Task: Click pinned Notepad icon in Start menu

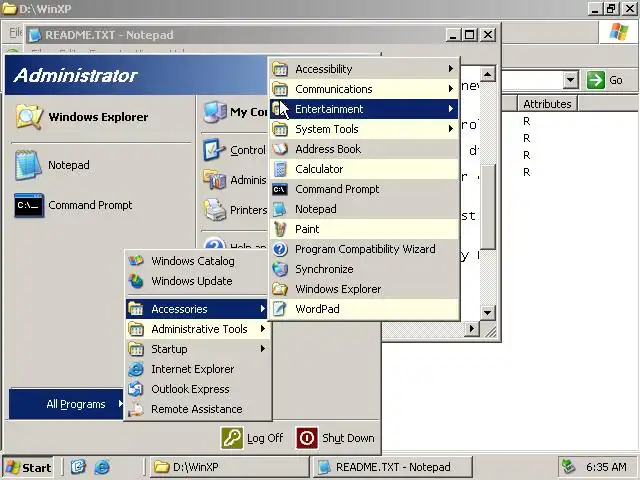Action: coord(29,165)
